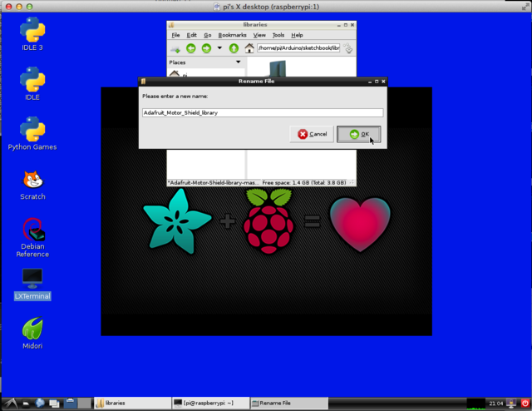Open the history dropdown arrow beside forward button
Viewport: 532px width, 411px height.
pyautogui.click(x=219, y=48)
